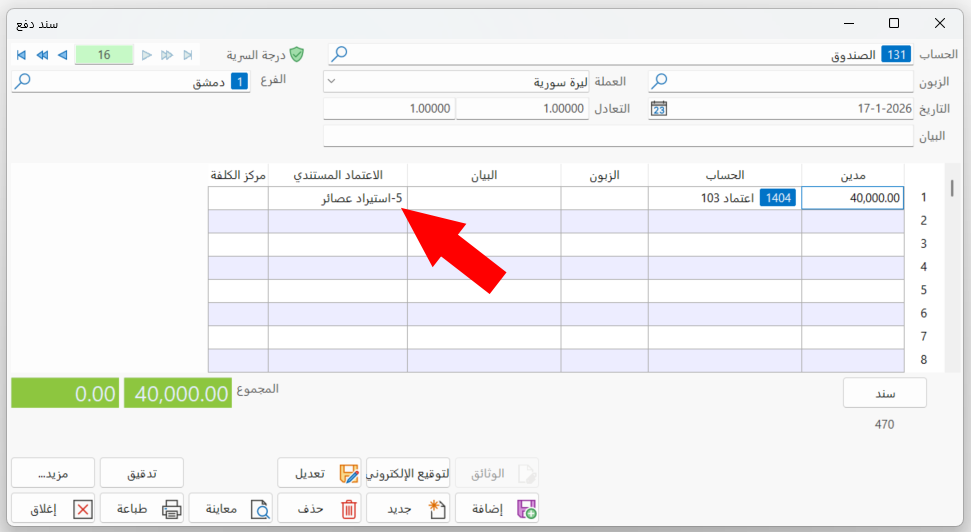The image size is (971, 532).
Task: Maximize the سند دفع window
Action: coord(894,24)
